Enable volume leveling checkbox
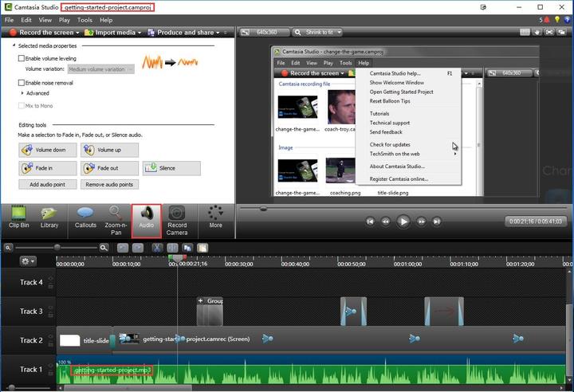The width and height of the screenshot is (574, 392). click(x=22, y=58)
